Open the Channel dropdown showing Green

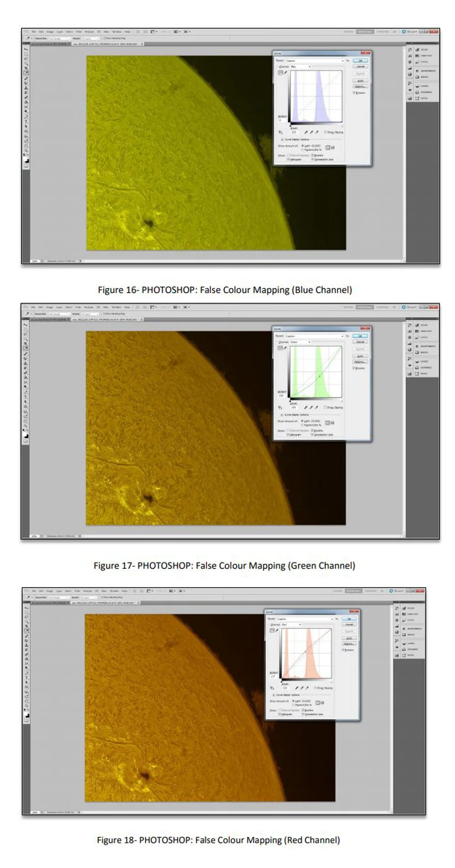tap(301, 342)
